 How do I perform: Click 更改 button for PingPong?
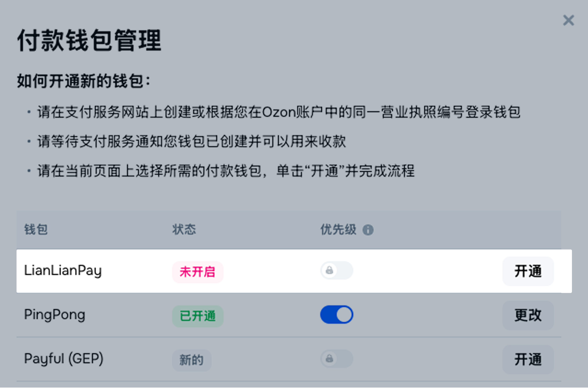tap(528, 315)
